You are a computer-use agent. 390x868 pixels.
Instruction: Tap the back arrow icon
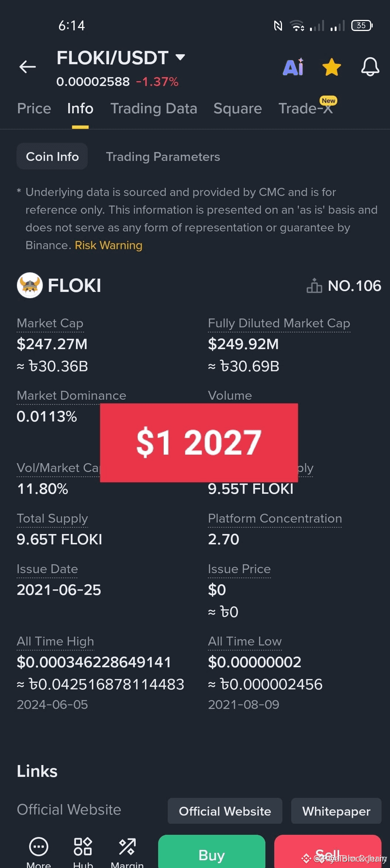click(28, 67)
